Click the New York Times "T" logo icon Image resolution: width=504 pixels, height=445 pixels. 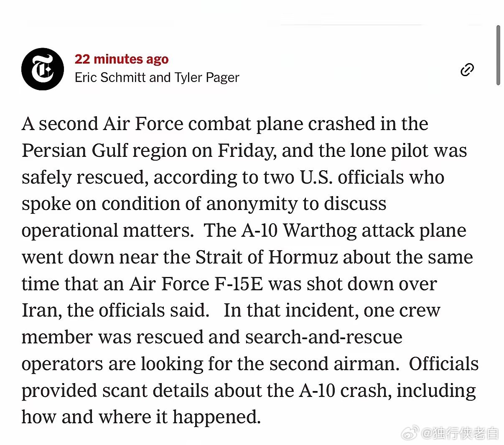point(42,69)
